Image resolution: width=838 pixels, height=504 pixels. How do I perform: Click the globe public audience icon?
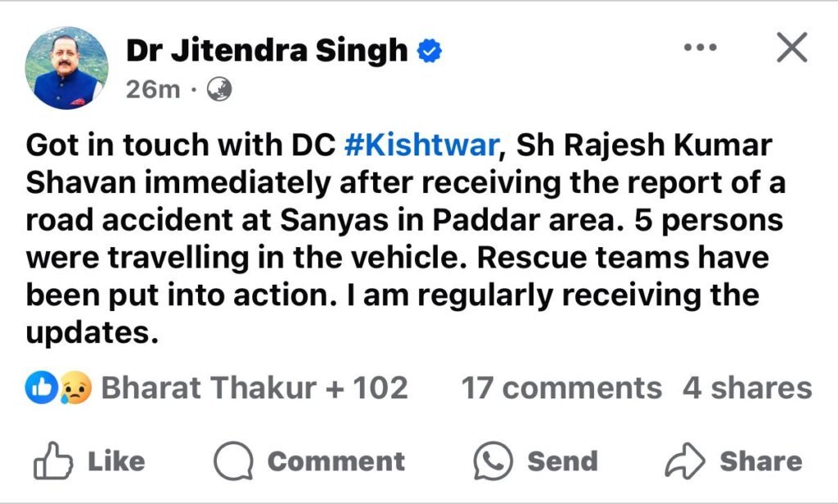[x=220, y=89]
